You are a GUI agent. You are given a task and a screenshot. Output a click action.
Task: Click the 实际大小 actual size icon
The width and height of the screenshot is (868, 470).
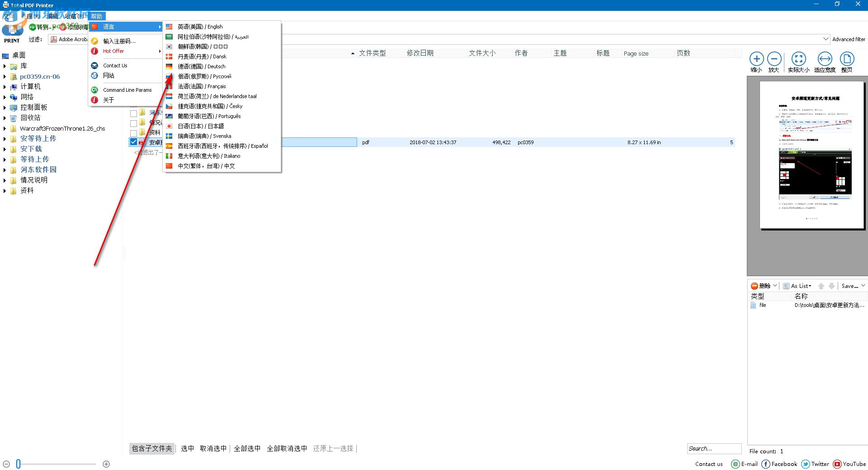coord(799,59)
